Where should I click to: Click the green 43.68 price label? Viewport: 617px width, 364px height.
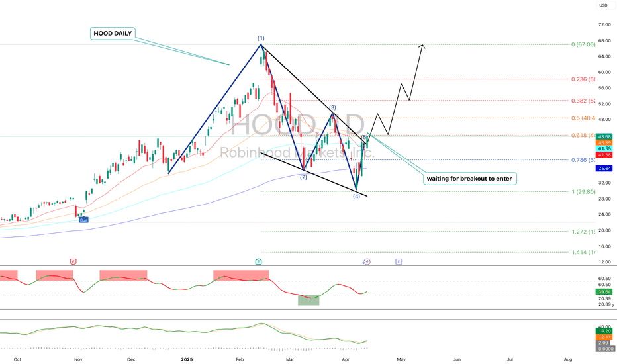coord(604,136)
